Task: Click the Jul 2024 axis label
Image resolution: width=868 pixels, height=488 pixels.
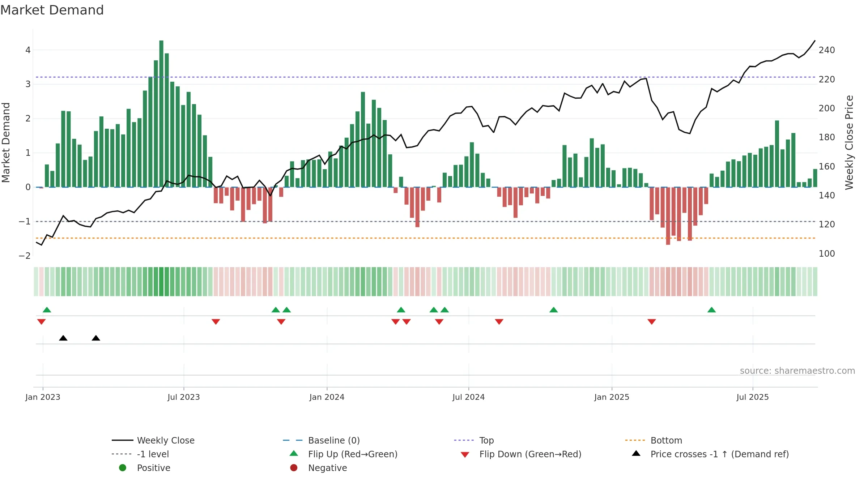Action: point(469,397)
